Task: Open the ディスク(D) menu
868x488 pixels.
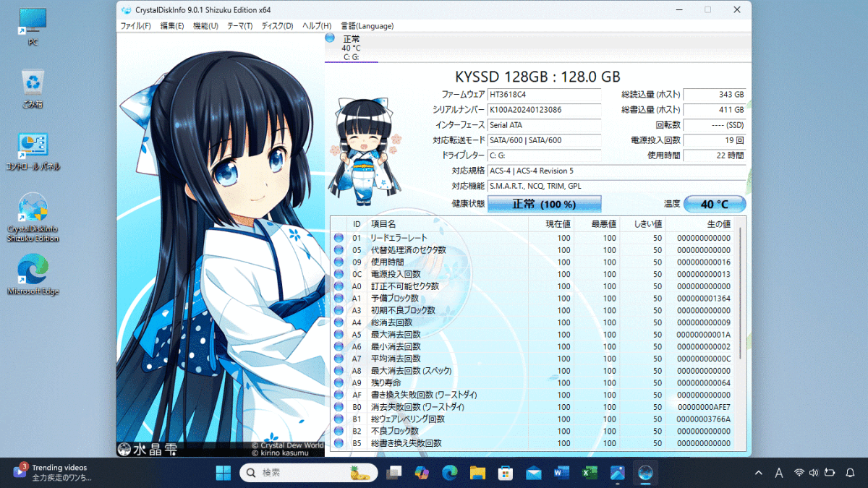Action: point(277,26)
